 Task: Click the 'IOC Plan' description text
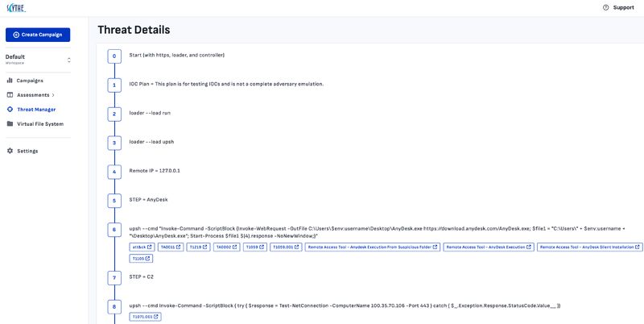tap(226, 84)
